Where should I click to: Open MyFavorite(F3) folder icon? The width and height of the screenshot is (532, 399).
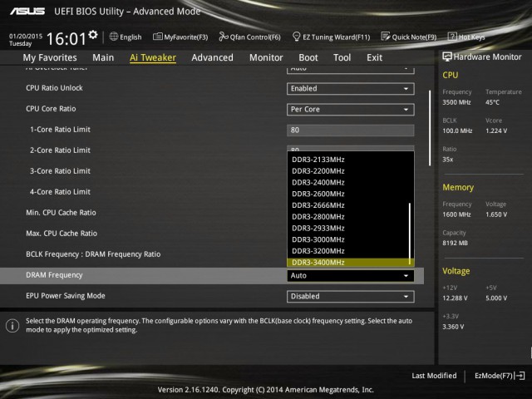[x=157, y=37]
